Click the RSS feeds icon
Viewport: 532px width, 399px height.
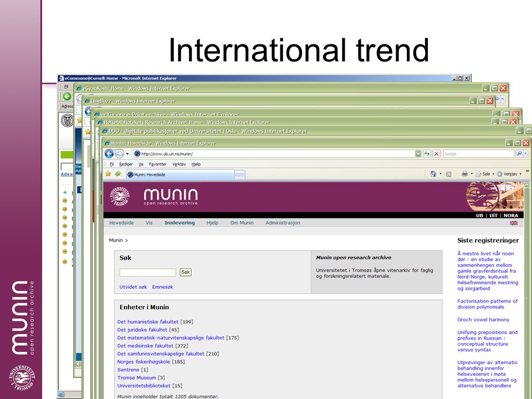coord(448,174)
